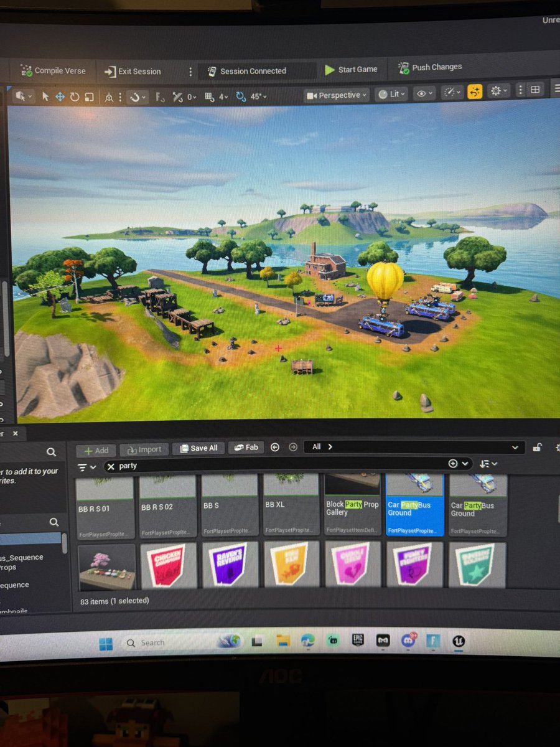The image size is (560, 747).
Task: Activate the Translate move tool
Action: pyautogui.click(x=60, y=96)
